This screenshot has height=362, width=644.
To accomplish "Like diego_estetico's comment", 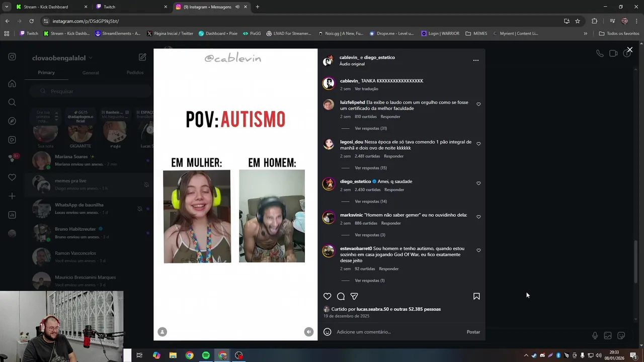I will tap(478, 183).
